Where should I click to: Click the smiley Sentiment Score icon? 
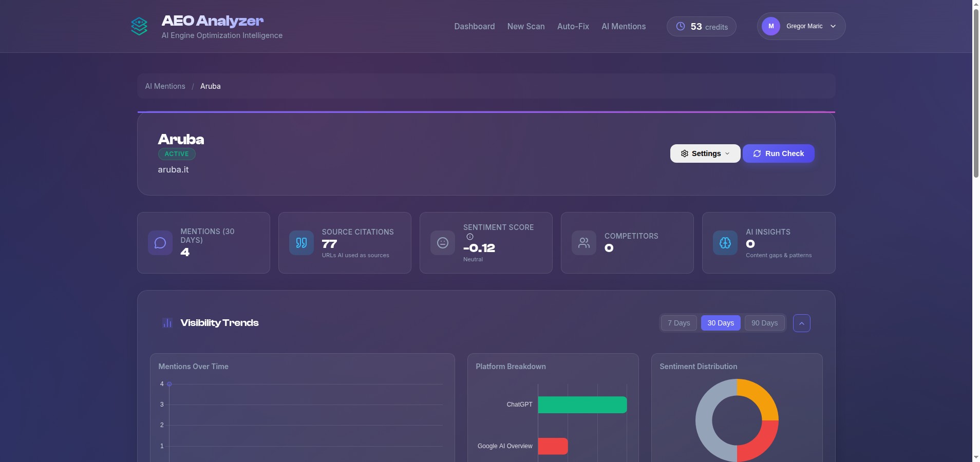pyautogui.click(x=442, y=243)
